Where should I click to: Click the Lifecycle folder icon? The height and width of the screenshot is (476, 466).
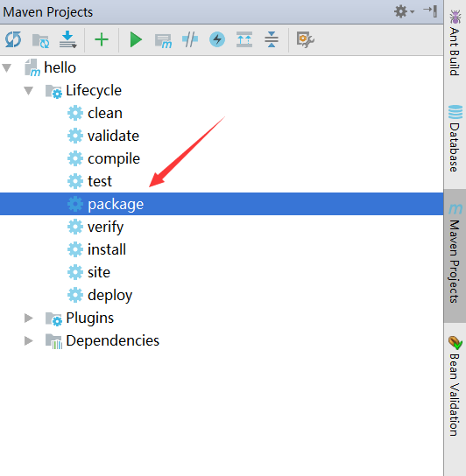point(53,91)
